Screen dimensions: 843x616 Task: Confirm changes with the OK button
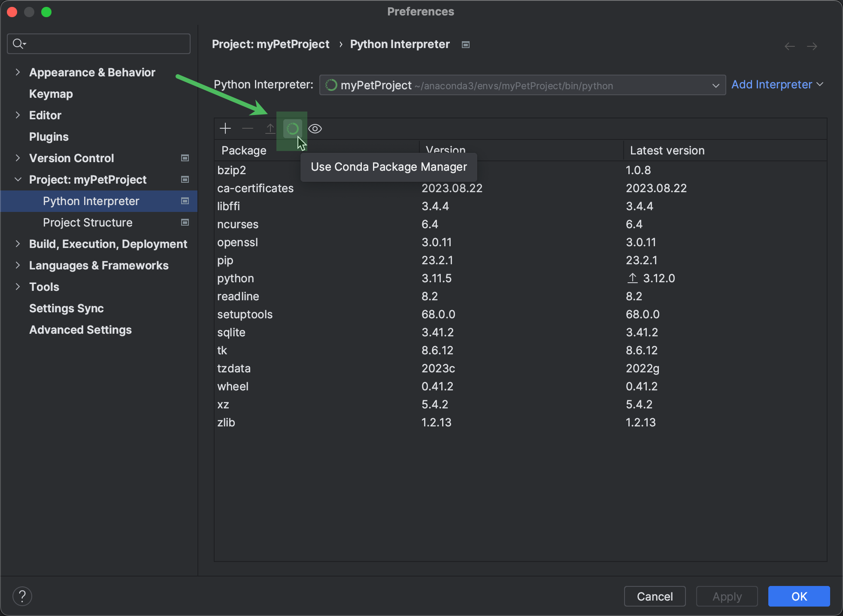pos(798,596)
